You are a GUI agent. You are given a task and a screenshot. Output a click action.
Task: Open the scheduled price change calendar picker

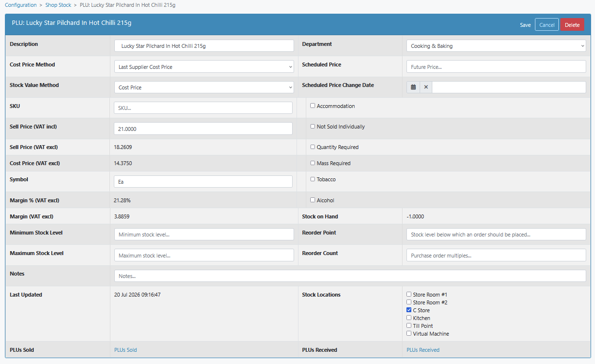(x=413, y=87)
